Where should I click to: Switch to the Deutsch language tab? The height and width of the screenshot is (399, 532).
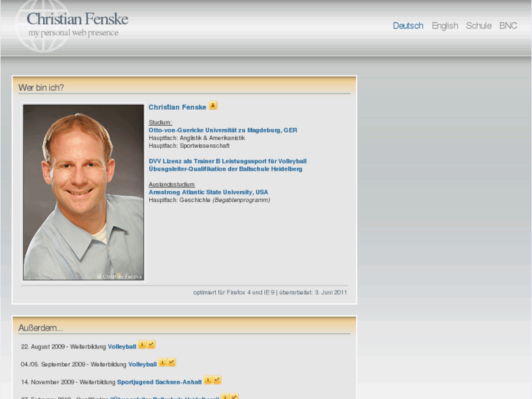tap(408, 26)
